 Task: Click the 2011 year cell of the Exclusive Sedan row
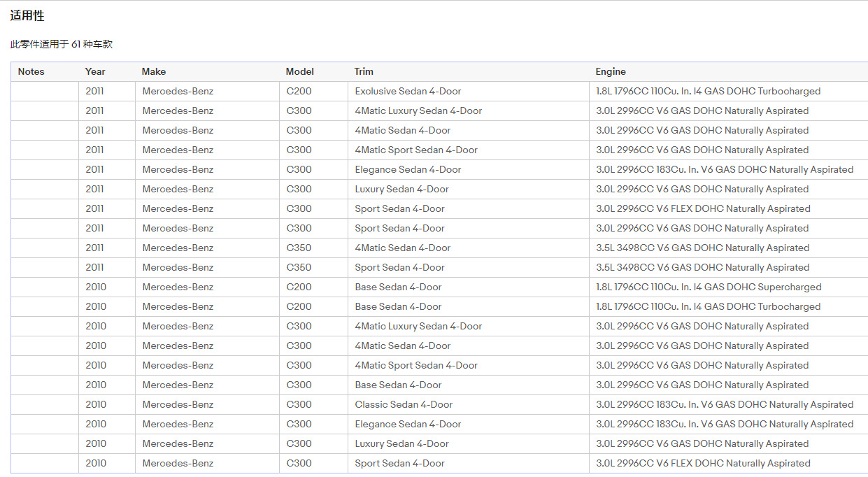95,91
